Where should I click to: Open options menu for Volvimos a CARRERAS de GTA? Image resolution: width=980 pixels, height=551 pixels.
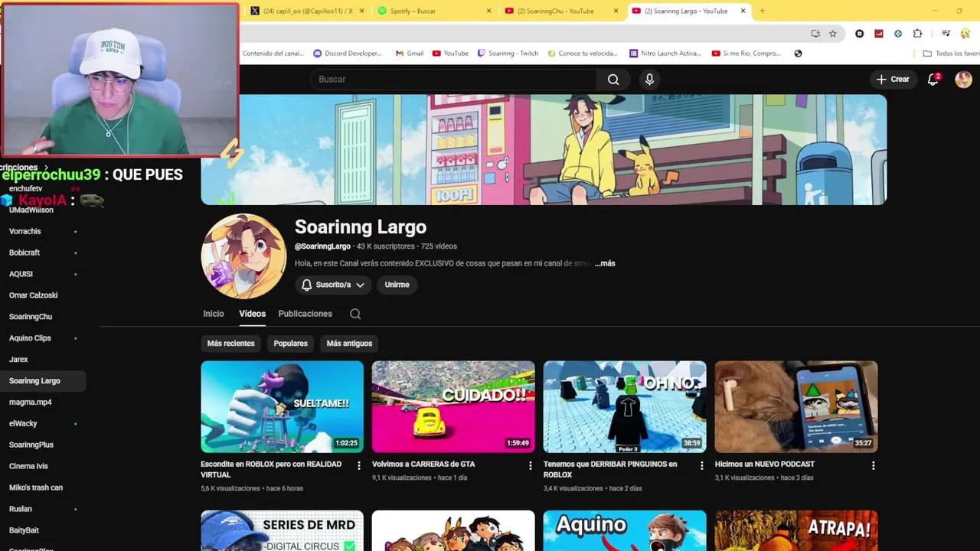point(530,465)
